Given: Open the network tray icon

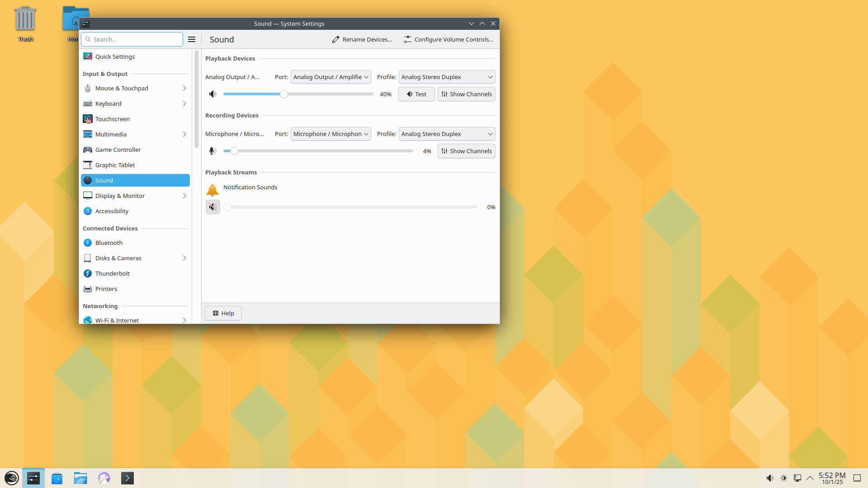Looking at the screenshot, I should tap(797, 478).
